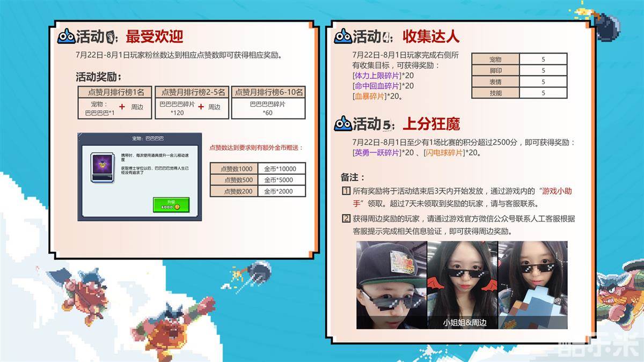Click the [英勇一跃碎片] reward text

pos(376,153)
